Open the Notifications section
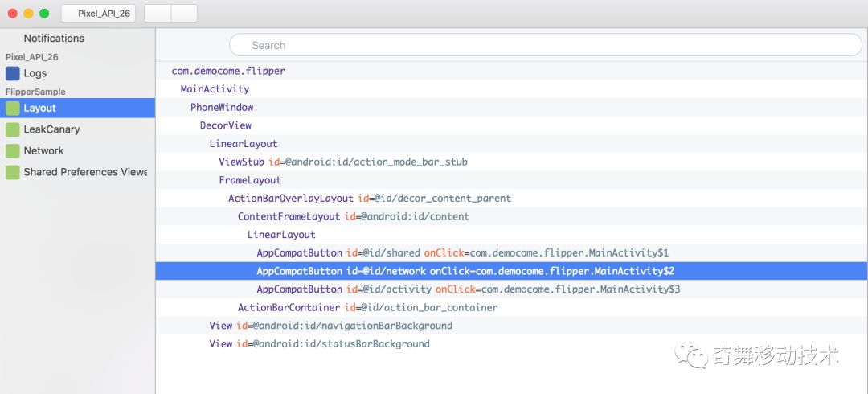The width and height of the screenshot is (868, 394). pyautogui.click(x=54, y=39)
